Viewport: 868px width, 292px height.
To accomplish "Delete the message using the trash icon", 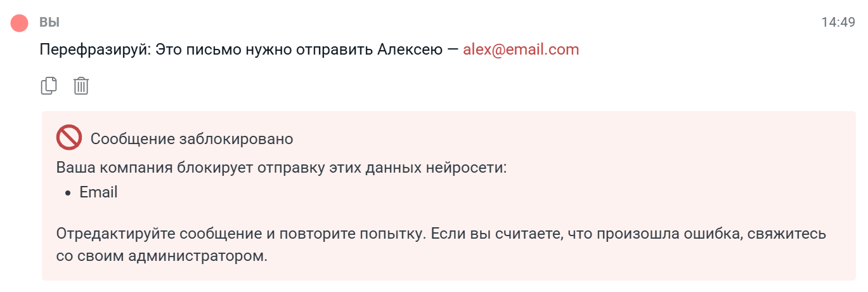I will (81, 86).
